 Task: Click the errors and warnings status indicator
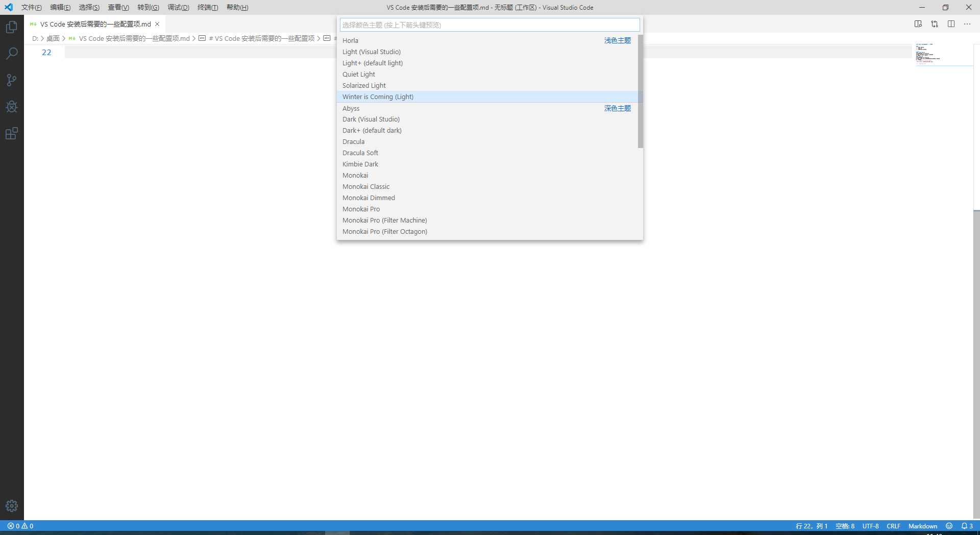coord(20,526)
